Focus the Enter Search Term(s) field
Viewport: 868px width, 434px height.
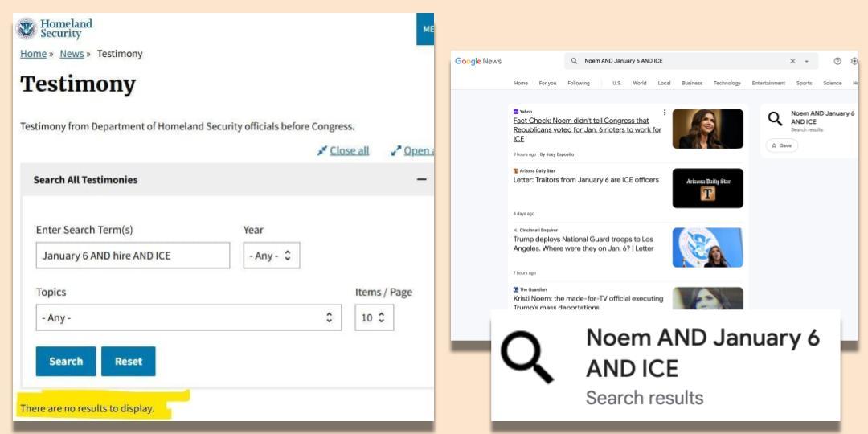coord(133,256)
